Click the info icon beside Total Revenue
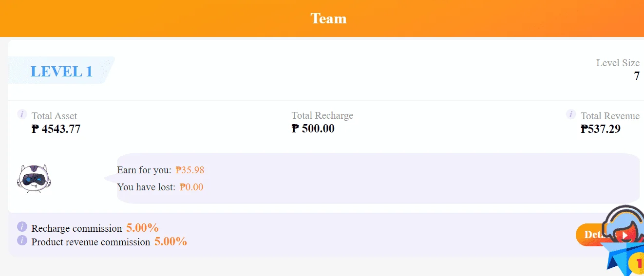The height and width of the screenshot is (276, 644). coord(571,114)
